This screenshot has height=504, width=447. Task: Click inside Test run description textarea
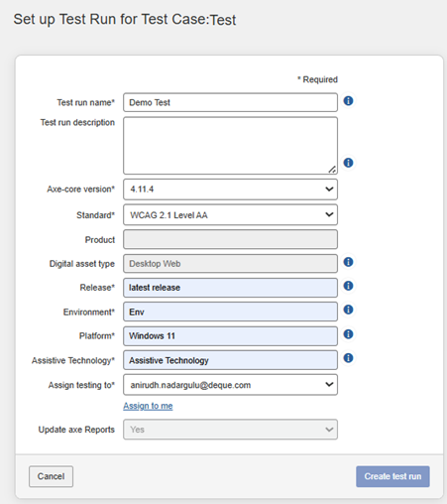[x=230, y=146]
